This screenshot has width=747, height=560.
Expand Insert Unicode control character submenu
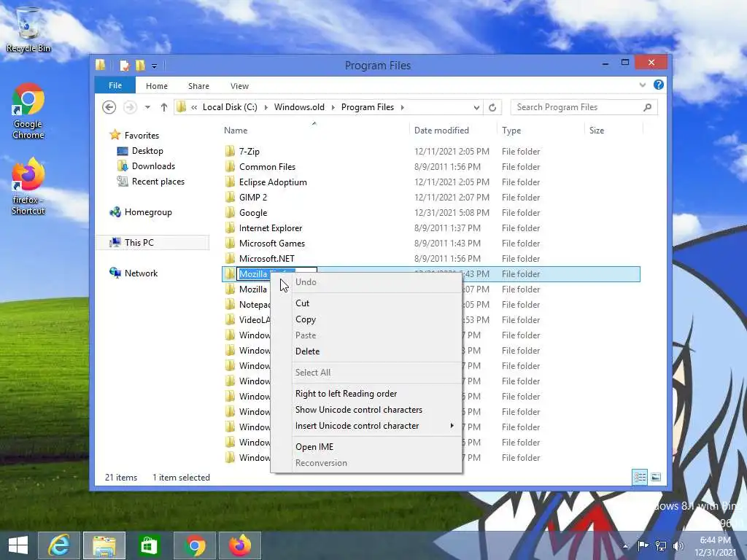tap(452, 426)
